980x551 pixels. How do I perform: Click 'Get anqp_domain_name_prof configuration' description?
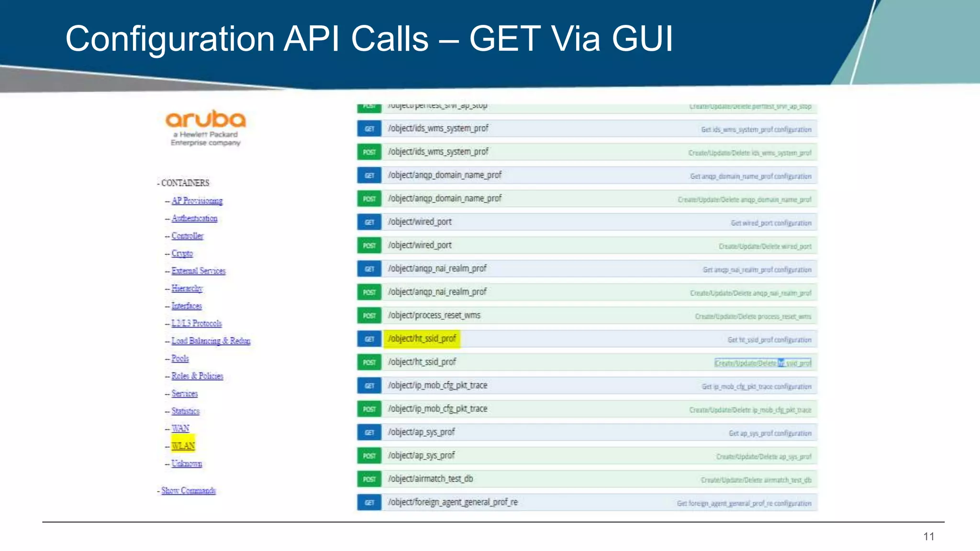tap(751, 176)
